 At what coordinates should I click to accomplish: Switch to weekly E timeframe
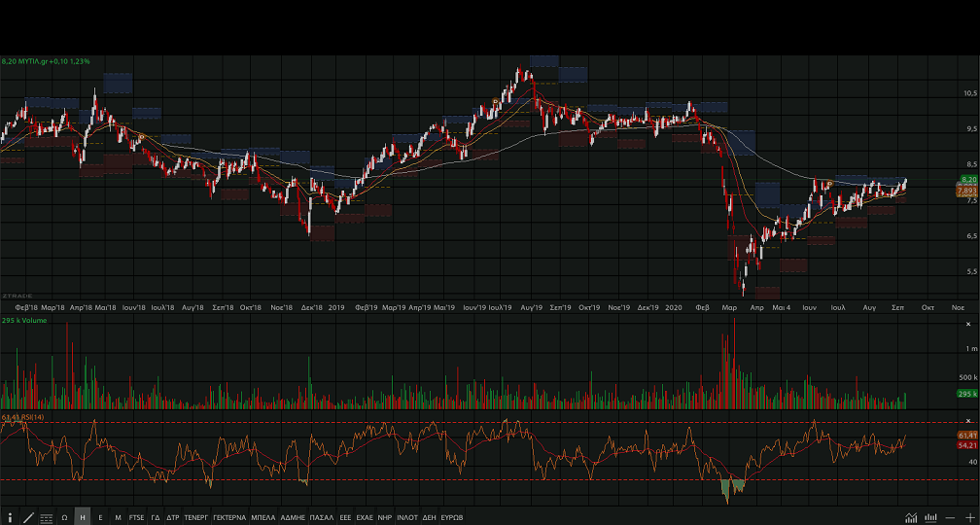tap(100, 517)
